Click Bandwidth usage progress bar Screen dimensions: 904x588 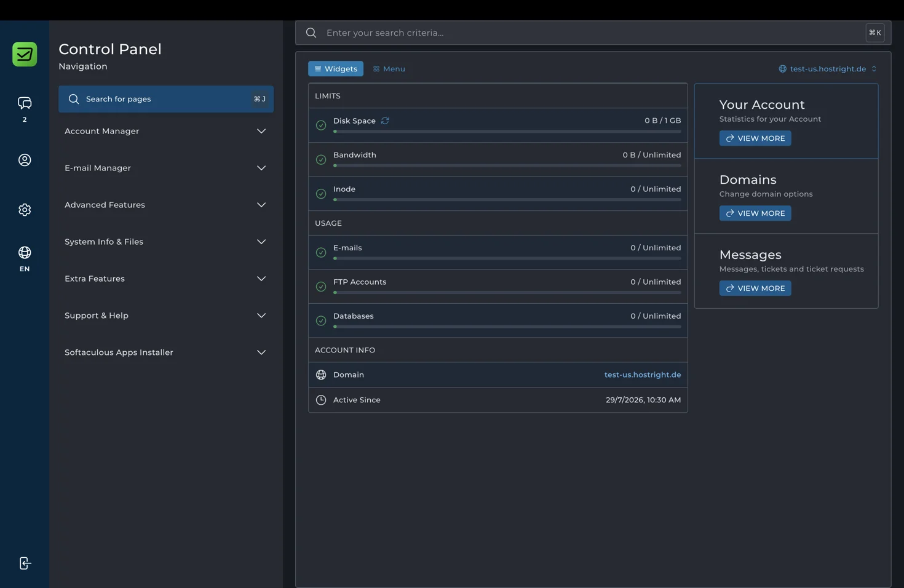pyautogui.click(x=507, y=165)
